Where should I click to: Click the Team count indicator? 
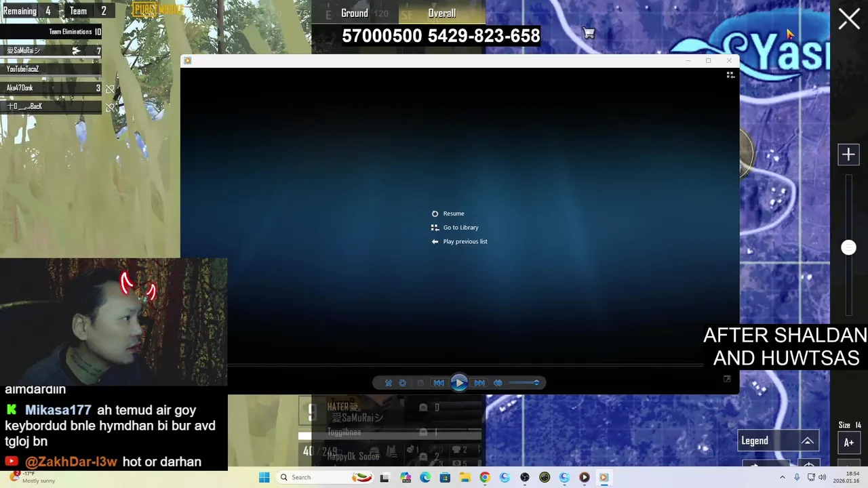[88, 11]
